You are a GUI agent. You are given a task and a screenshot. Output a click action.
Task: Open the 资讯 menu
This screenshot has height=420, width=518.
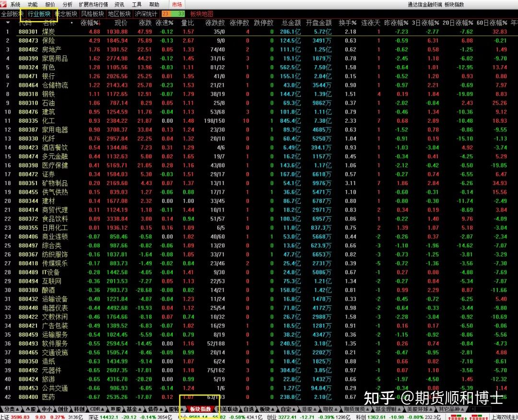[x=119, y=4]
